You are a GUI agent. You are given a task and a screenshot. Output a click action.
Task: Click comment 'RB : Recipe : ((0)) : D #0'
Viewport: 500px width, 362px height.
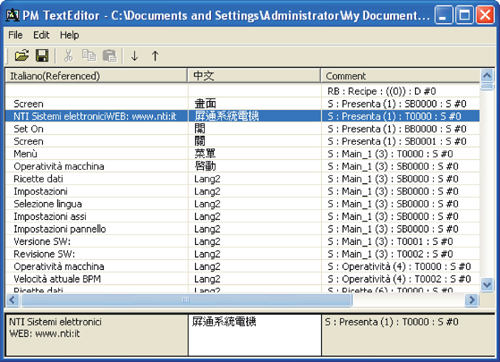click(382, 91)
